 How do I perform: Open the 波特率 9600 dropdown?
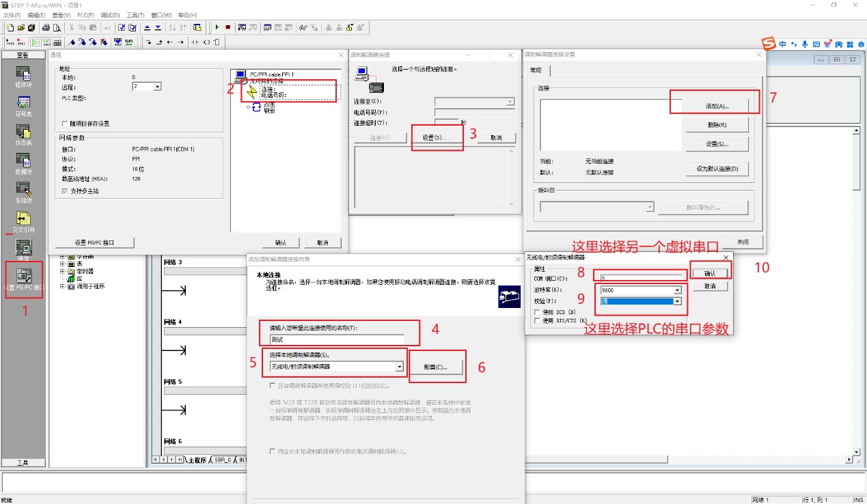[677, 290]
